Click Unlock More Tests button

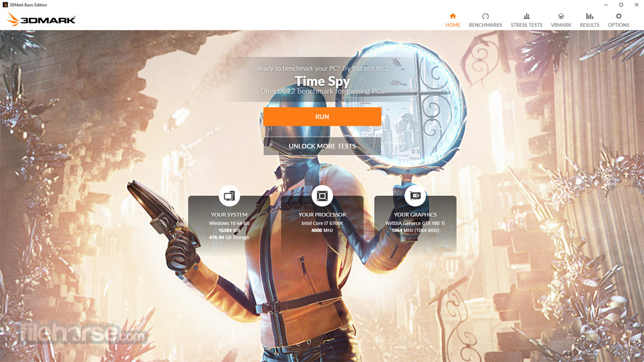322,146
